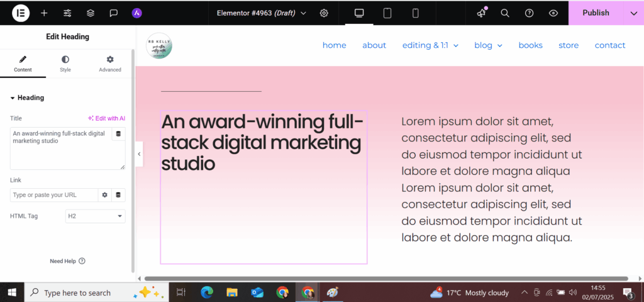Viewport: 644px width, 302px height.
Task: Go to the home menu link
Action: (335, 45)
